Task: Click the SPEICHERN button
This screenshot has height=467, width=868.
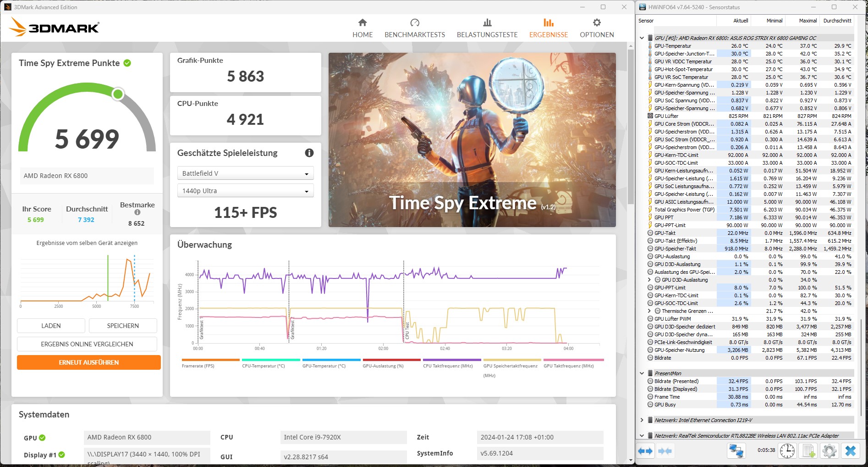Action: (123, 326)
